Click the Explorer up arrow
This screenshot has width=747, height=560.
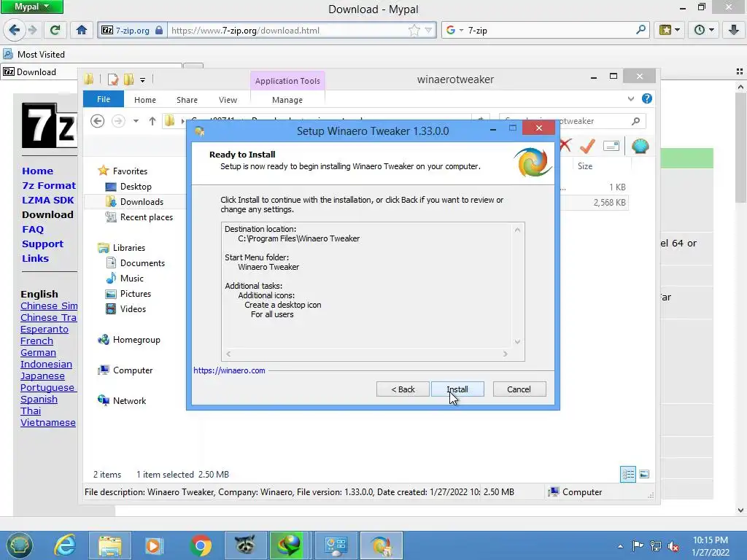152,121
